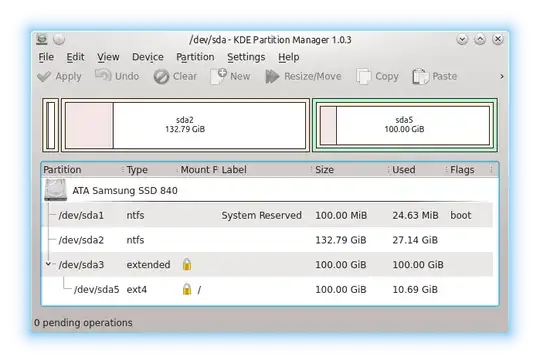Open the Partition menu

tap(195, 57)
